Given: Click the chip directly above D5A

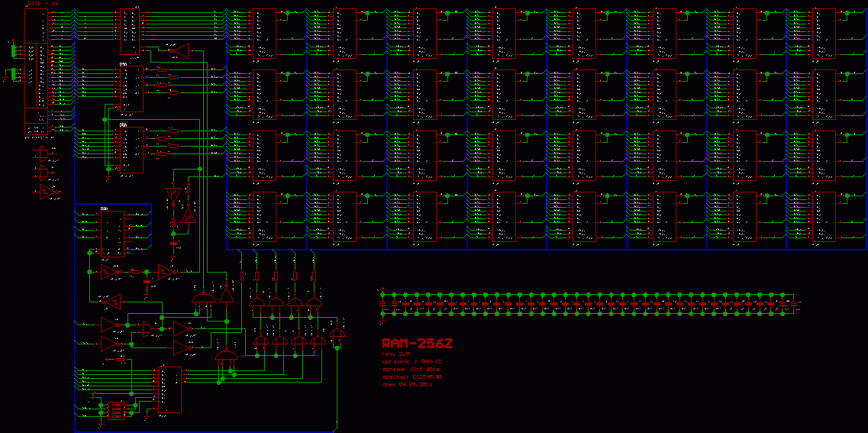Looking at the screenshot, I should pos(131,89).
